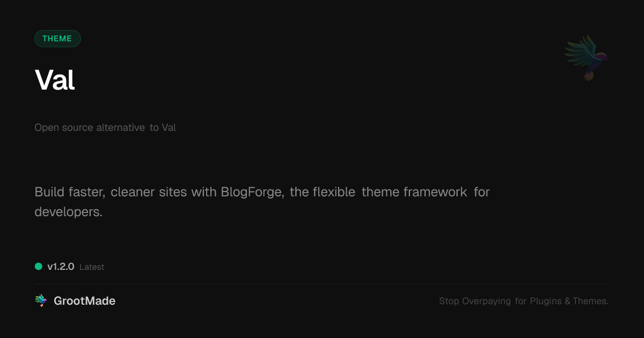Open the GrootMade brand name link
The image size is (644, 338).
(84, 301)
